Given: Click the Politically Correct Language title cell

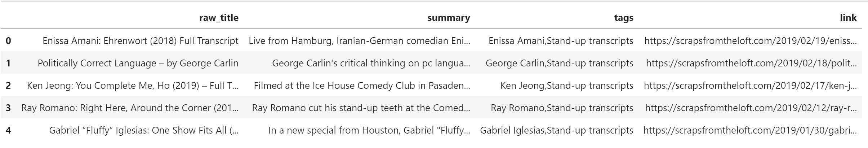Looking at the screenshot, I should (x=138, y=63).
